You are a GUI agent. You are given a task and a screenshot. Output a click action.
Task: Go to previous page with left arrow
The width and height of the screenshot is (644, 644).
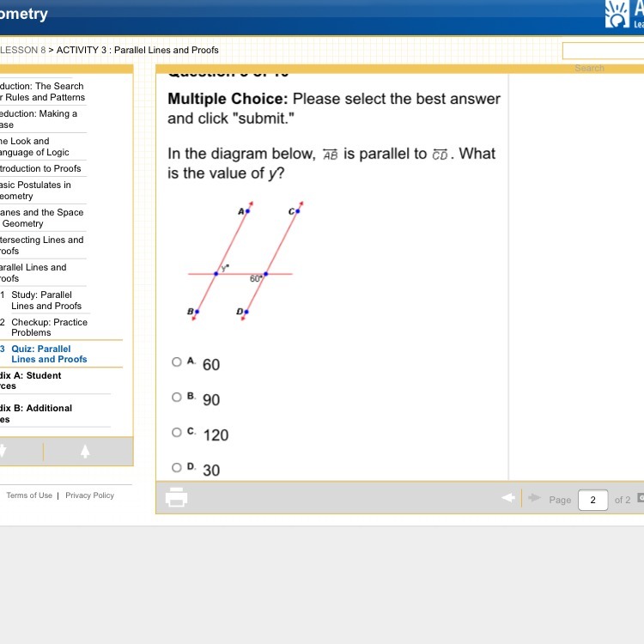(x=508, y=498)
